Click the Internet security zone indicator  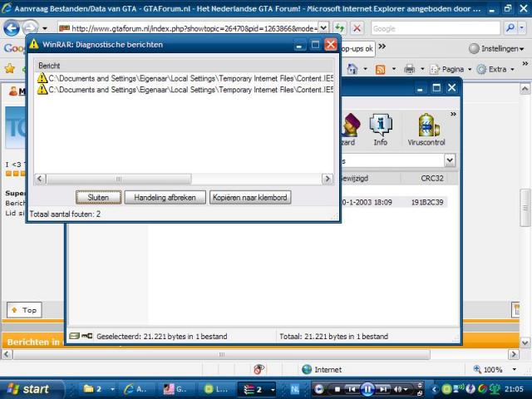(x=322, y=369)
